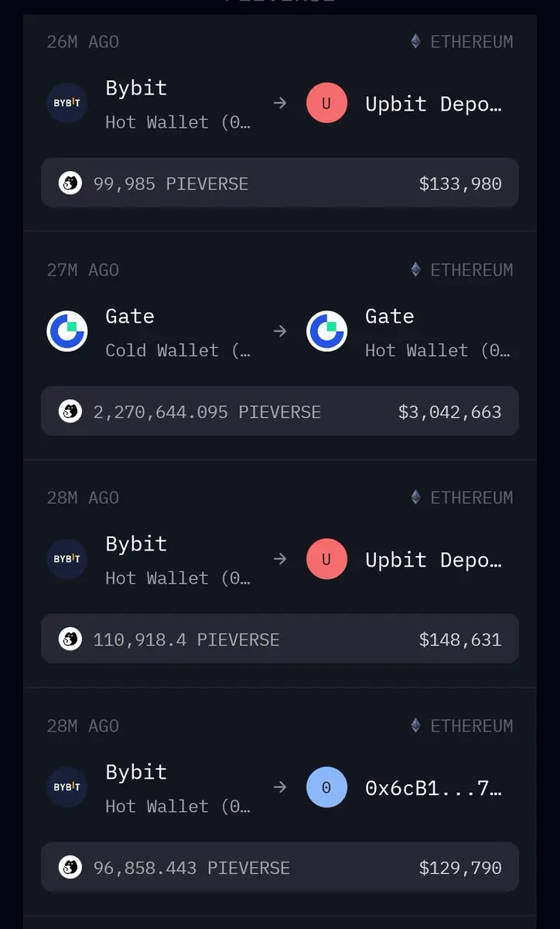Viewport: 560px width, 929px height.
Task: Open the Gate Cold Wallet sender label
Action: (178, 333)
